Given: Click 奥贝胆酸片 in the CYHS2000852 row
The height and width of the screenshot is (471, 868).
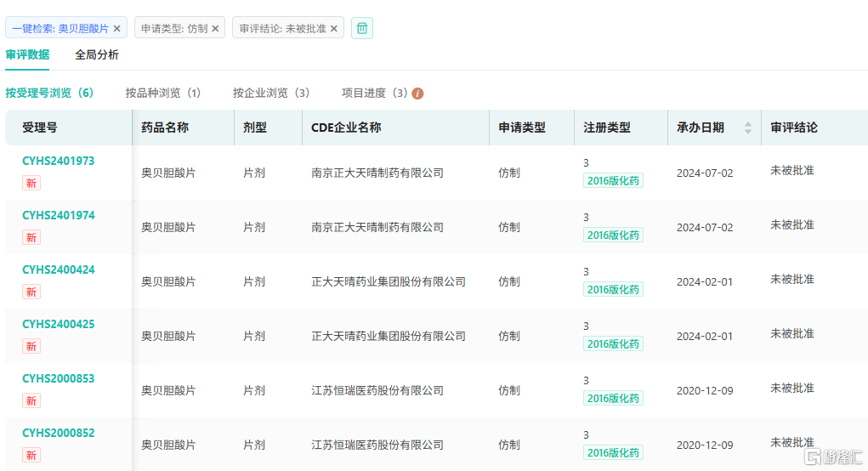Looking at the screenshot, I should pos(168,445).
